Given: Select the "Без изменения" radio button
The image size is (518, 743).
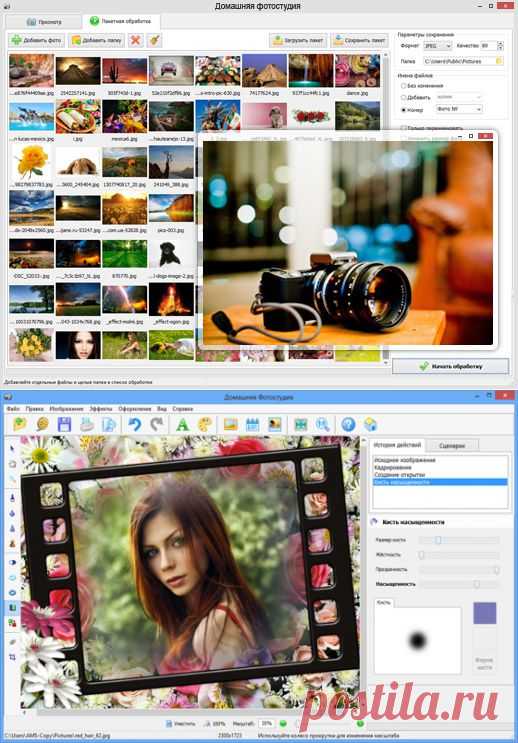Looking at the screenshot, I should pyautogui.click(x=404, y=86).
